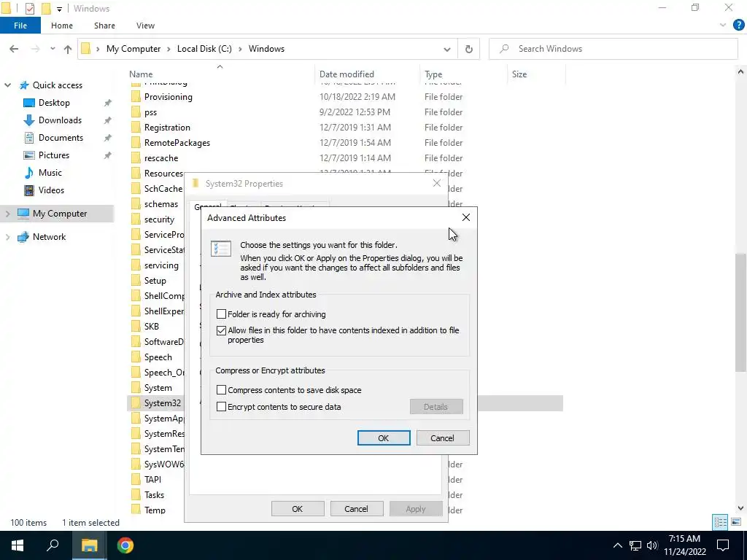Image resolution: width=747 pixels, height=560 pixels.
Task: Expand the ribbon with the chevron
Action: pyautogui.click(x=722, y=26)
